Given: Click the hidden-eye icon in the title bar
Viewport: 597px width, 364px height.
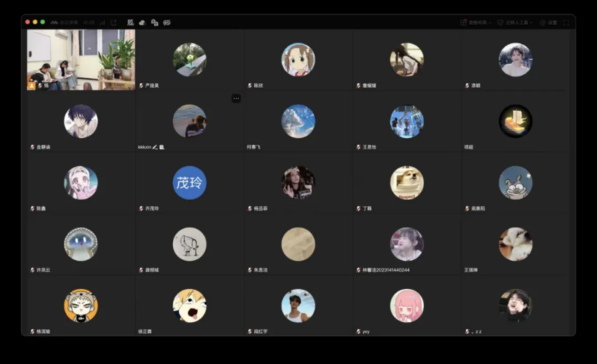Looking at the screenshot, I should click(x=167, y=22).
